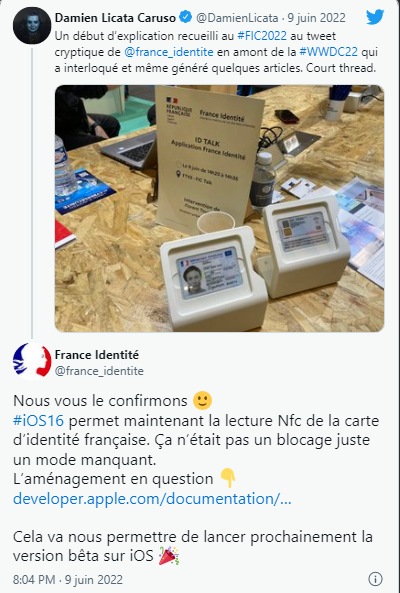The width and height of the screenshot is (400, 593).
Task: Click the pointing-down hand emoji
Action: tap(228, 478)
